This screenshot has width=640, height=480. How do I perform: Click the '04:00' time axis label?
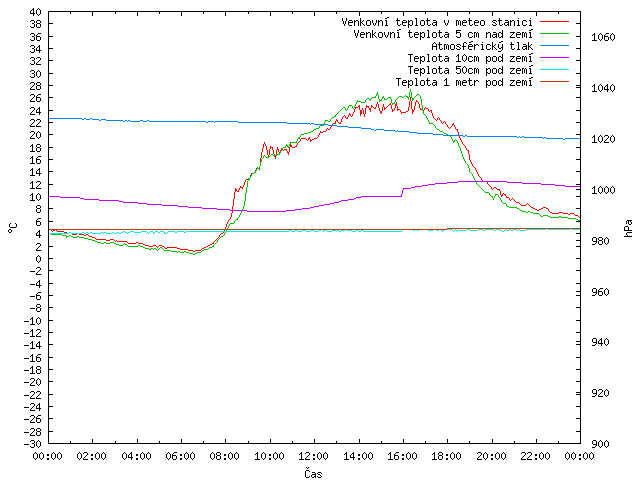(x=136, y=456)
